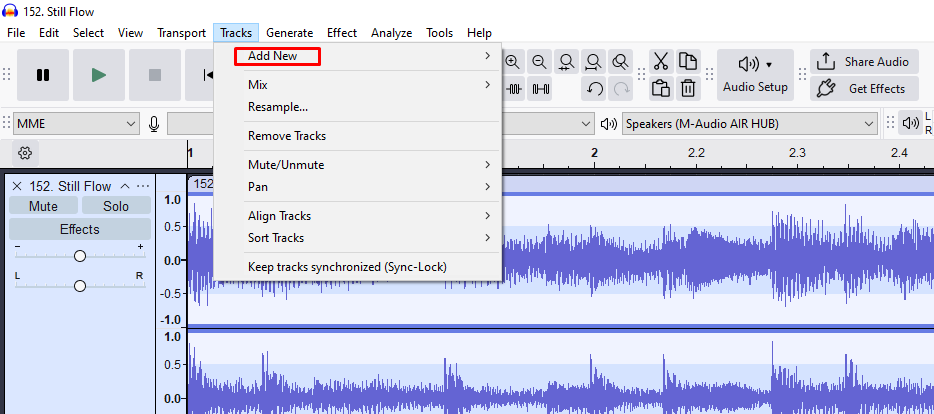
Task: Open the Select menu
Action: tap(88, 33)
